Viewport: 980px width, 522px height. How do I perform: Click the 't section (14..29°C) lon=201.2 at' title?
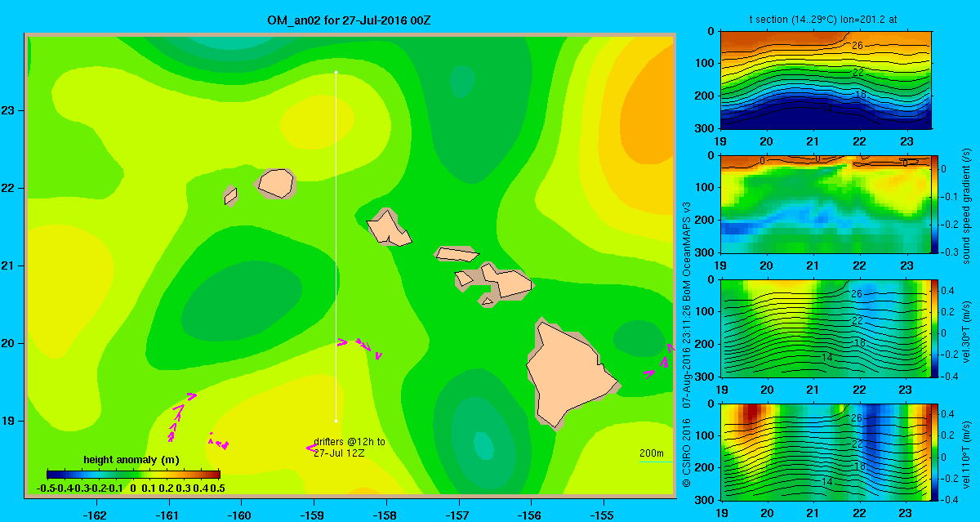tap(824, 20)
